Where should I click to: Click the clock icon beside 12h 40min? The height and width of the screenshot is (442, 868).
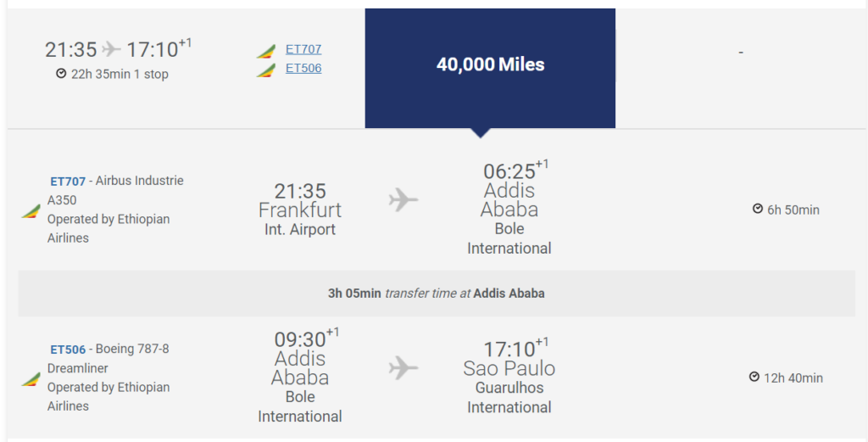click(754, 377)
